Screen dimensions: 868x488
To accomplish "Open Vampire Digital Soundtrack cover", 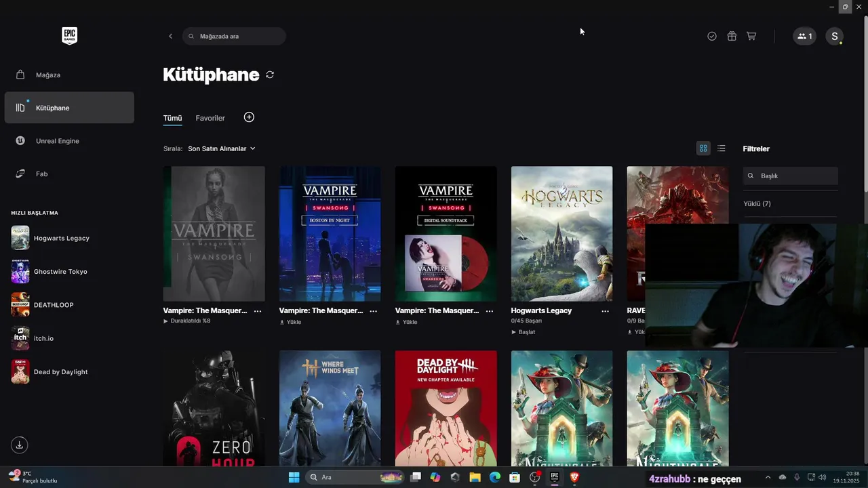I will [x=446, y=234].
